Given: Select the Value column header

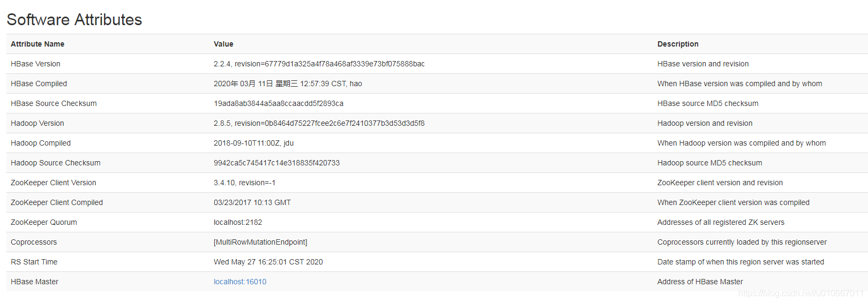Looking at the screenshot, I should (223, 44).
